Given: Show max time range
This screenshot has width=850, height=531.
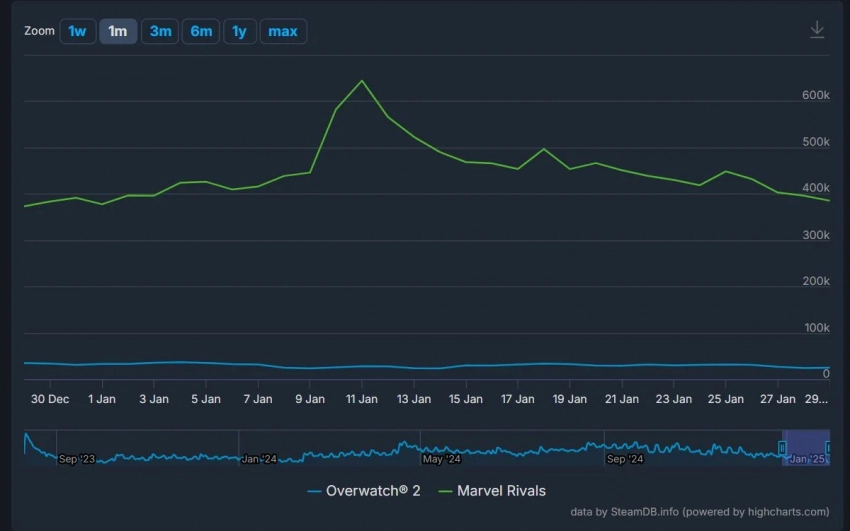Looking at the screenshot, I should pyautogui.click(x=283, y=31).
